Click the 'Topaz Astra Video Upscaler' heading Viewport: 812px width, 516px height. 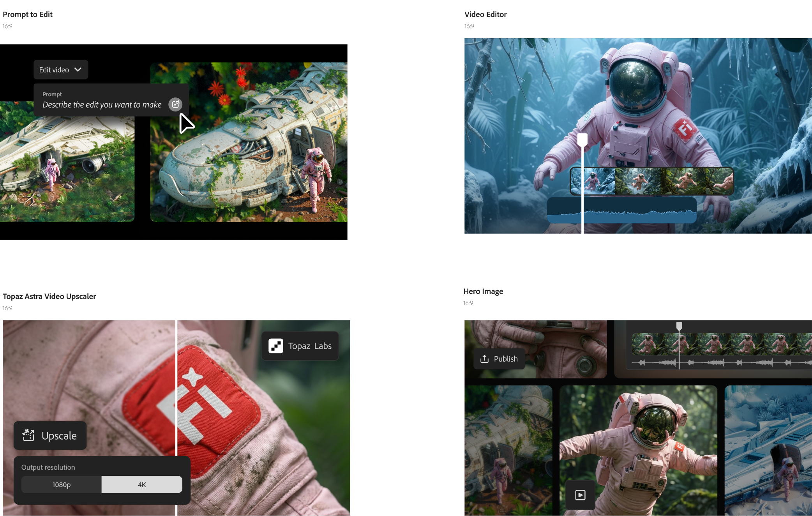tap(49, 296)
